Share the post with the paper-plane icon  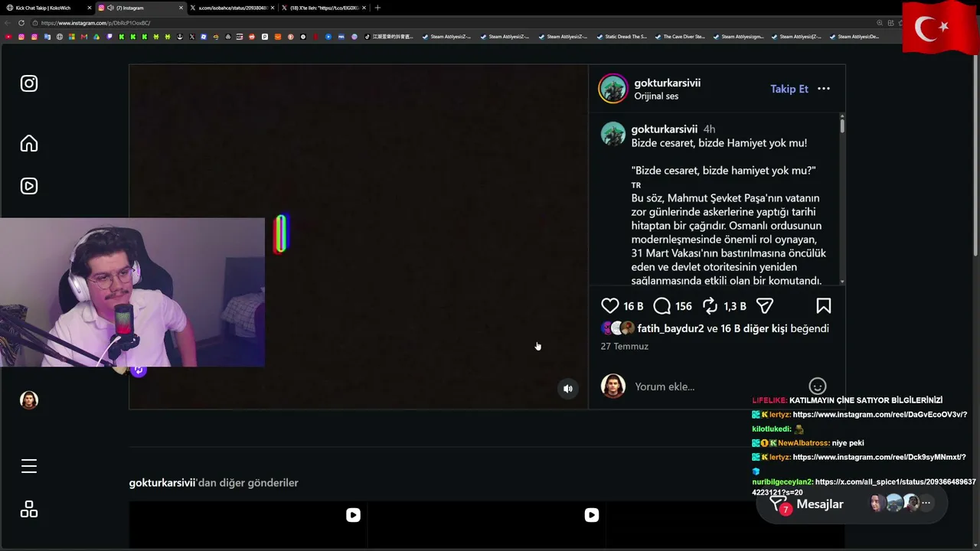click(765, 306)
